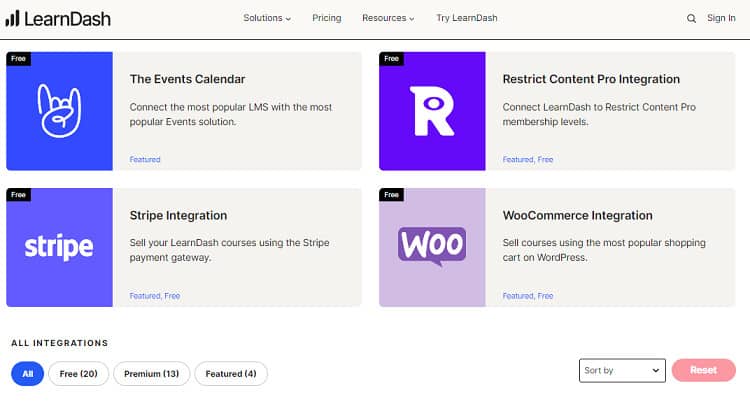Click the ALL INTEGRATIONS heading
The height and width of the screenshot is (402, 750).
[x=59, y=343]
